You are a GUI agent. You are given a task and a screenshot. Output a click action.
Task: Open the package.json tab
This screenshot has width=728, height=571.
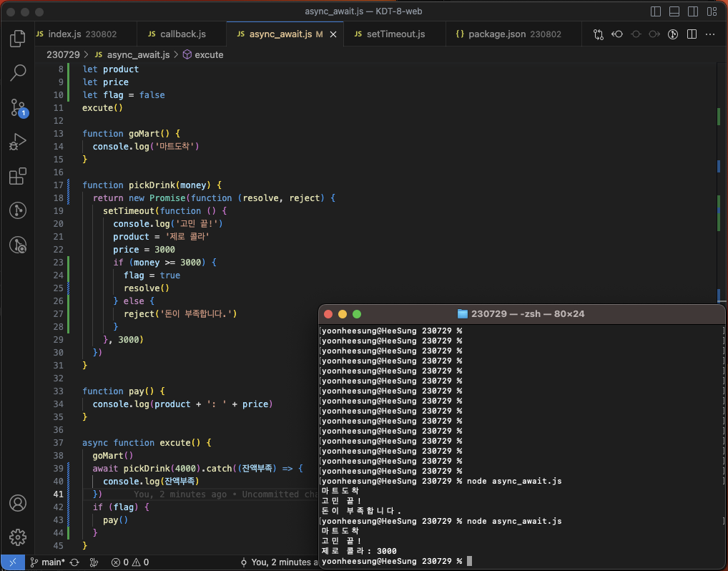point(513,34)
